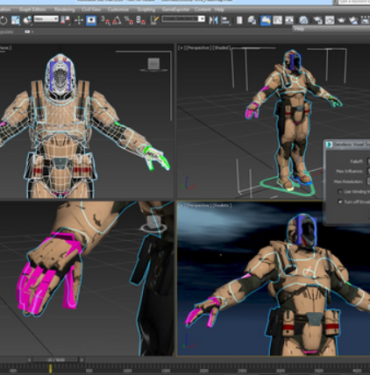
Task: Click the yellow marker on the track bar
Action: click(x=50, y=368)
